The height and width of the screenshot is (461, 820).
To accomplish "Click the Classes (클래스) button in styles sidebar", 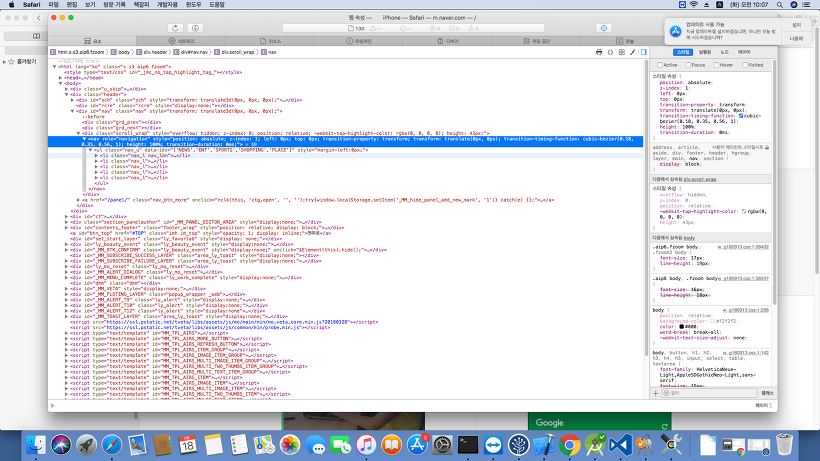I will click(767, 393).
